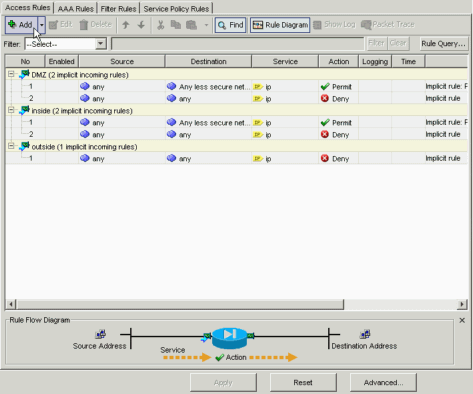Click the Rule Query... button
This screenshot has width=473, height=394.
pos(443,44)
